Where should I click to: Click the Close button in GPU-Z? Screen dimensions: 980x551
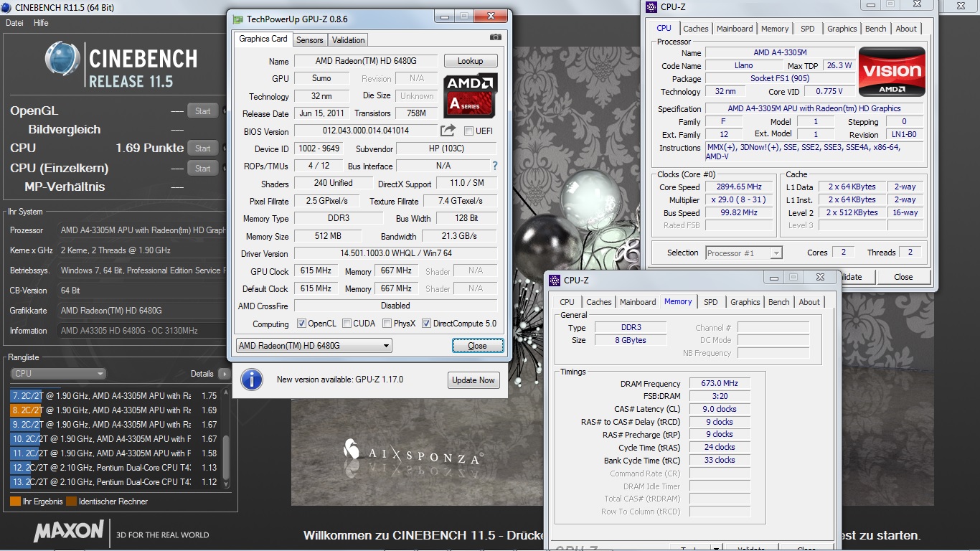477,346
